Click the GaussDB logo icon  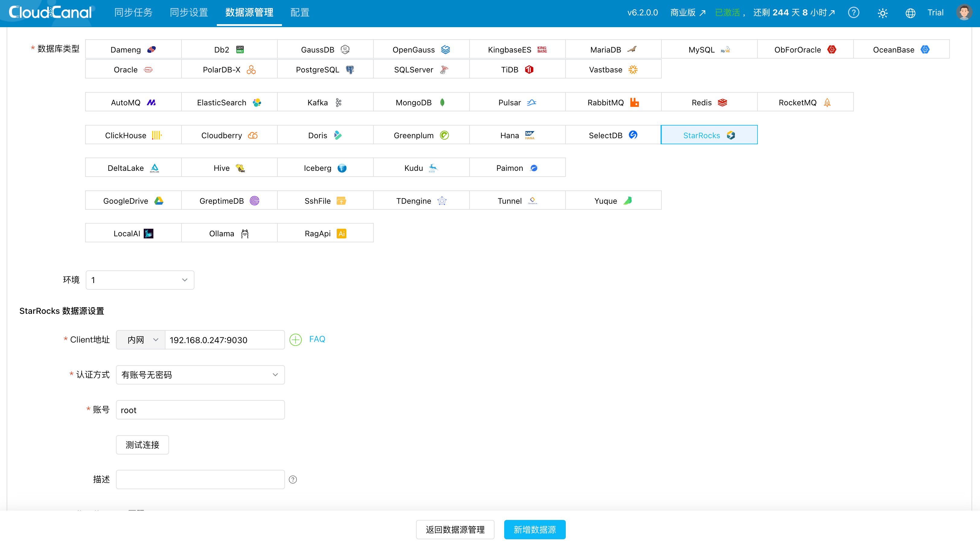(x=345, y=49)
